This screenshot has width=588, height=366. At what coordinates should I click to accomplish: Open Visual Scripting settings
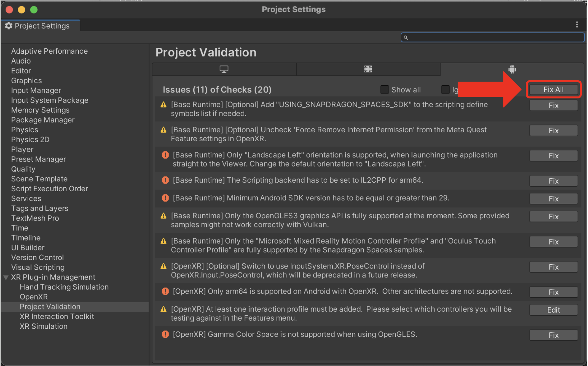pyautogui.click(x=38, y=268)
